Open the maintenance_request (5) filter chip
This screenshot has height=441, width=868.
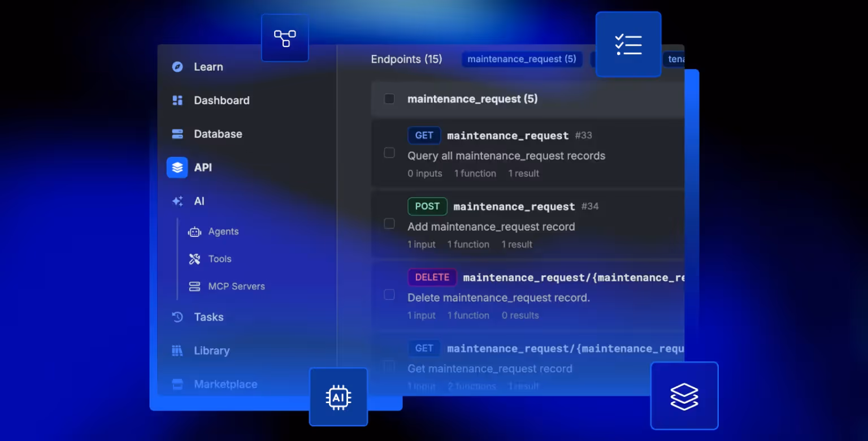tap(521, 59)
